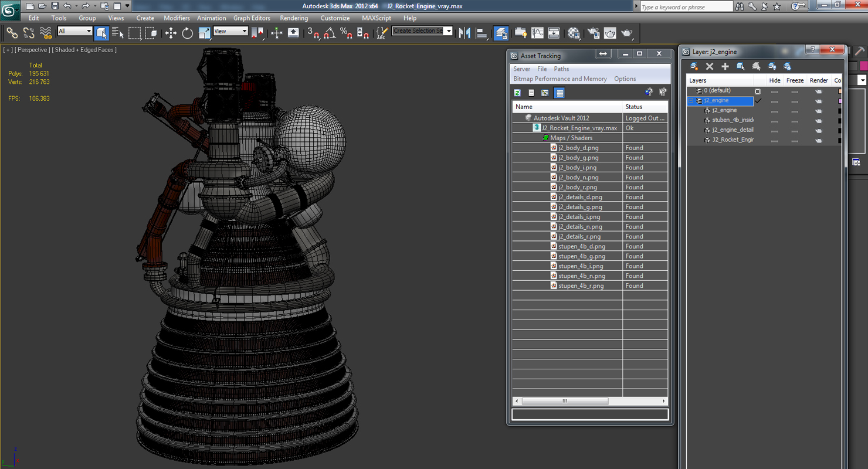This screenshot has width=868, height=469.
Task: Activate the Select Object tool
Action: click(101, 33)
